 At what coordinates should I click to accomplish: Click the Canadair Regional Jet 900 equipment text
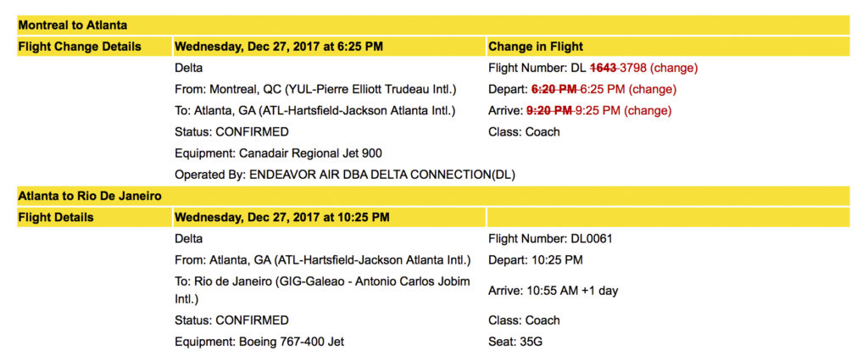point(278,153)
